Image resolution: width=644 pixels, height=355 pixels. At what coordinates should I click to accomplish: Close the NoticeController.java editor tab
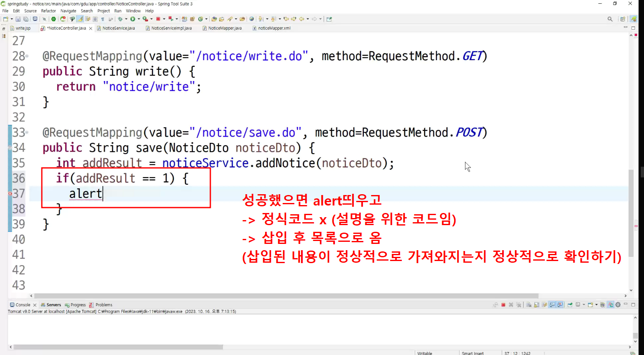click(90, 28)
